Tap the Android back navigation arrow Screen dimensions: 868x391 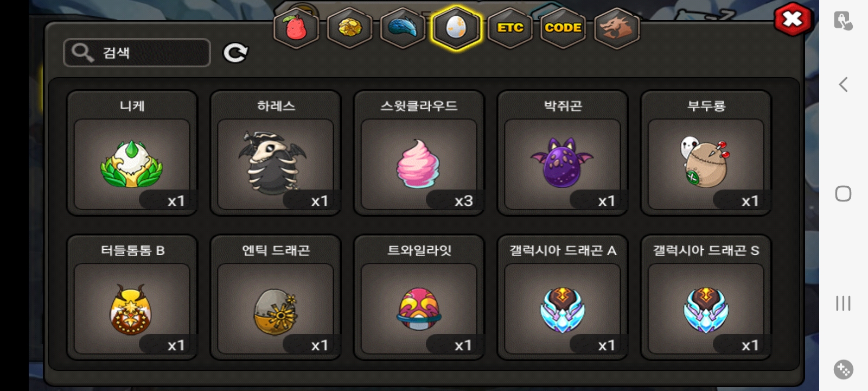point(843,84)
